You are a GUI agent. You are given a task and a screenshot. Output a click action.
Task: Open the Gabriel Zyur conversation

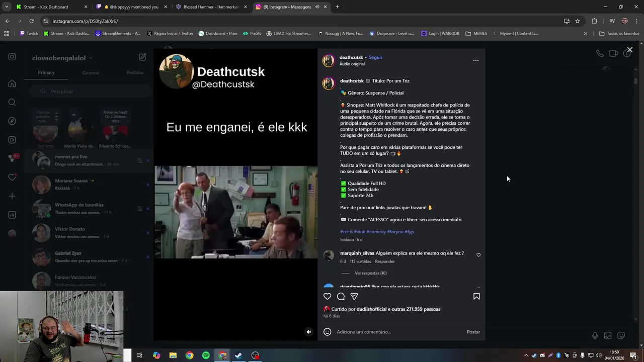[89, 257]
